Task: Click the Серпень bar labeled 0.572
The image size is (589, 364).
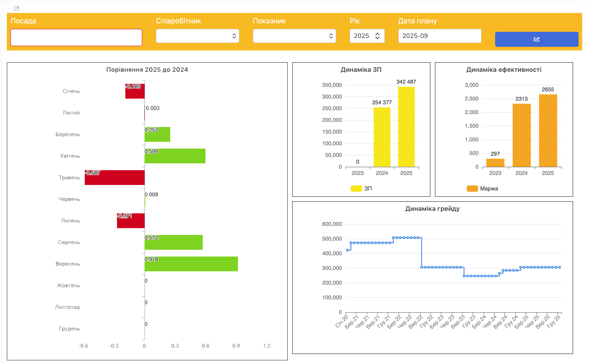Action: tap(174, 242)
